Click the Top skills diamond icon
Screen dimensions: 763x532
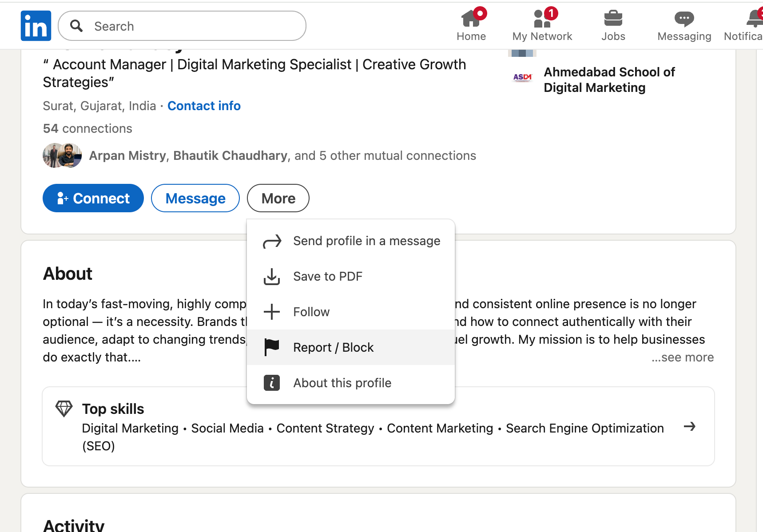64,409
